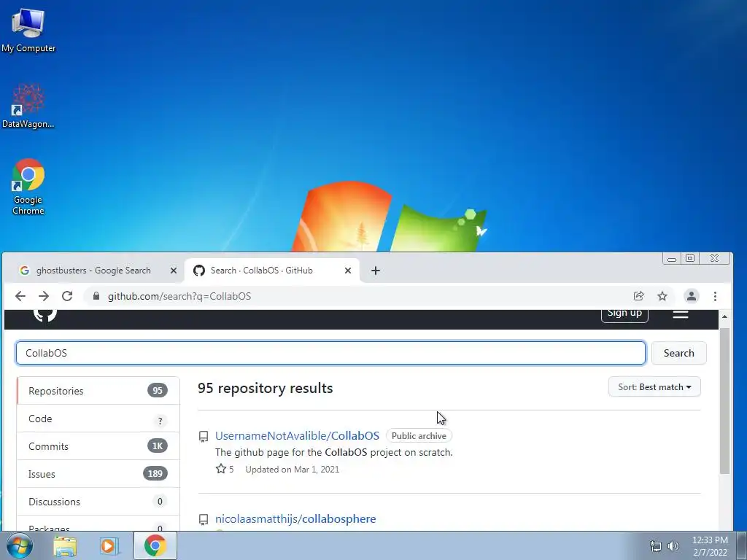
Task: Click 'Updated on Mar 1, 2021' text
Action: tap(293, 470)
